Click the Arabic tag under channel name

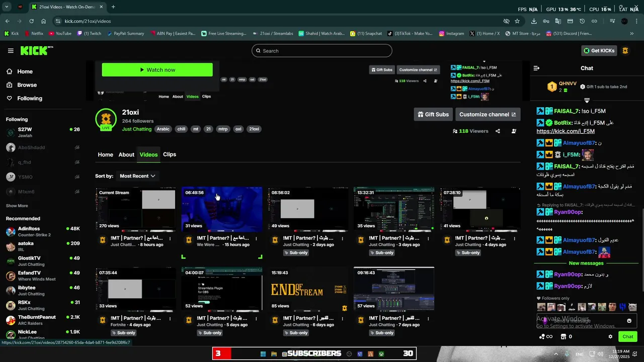coord(163,129)
